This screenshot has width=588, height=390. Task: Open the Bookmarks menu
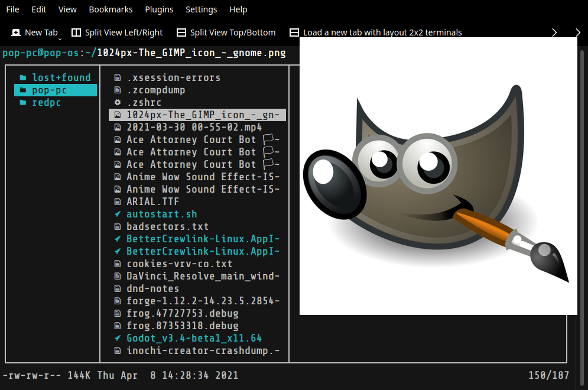tap(111, 9)
